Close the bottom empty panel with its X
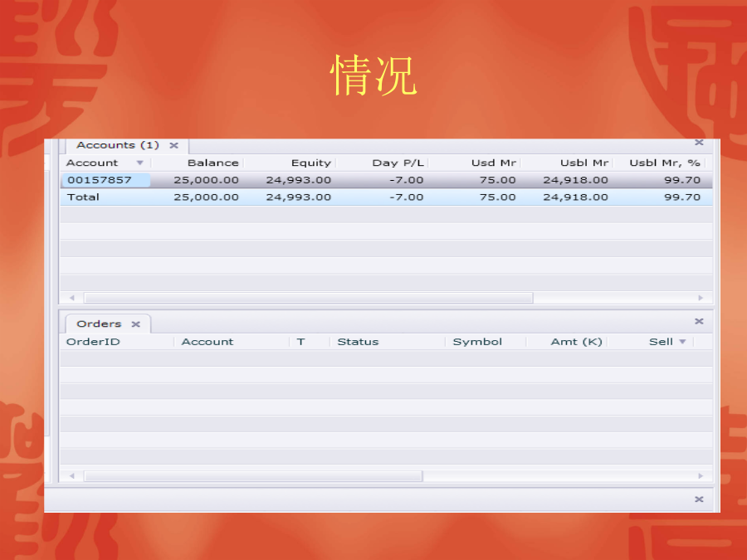The width and height of the screenshot is (747, 560). click(x=699, y=499)
